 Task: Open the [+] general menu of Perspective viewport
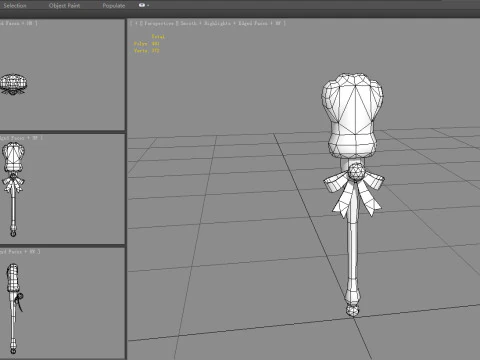click(137, 23)
